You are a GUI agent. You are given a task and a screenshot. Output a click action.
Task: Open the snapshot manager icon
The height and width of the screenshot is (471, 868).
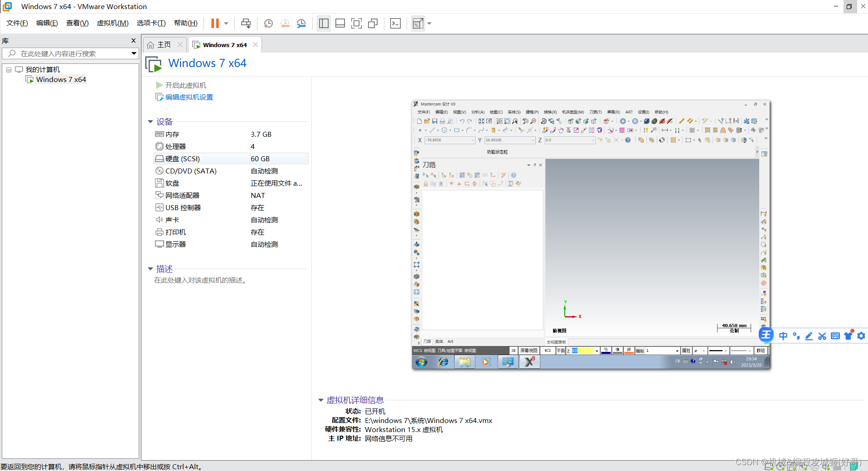coord(301,23)
